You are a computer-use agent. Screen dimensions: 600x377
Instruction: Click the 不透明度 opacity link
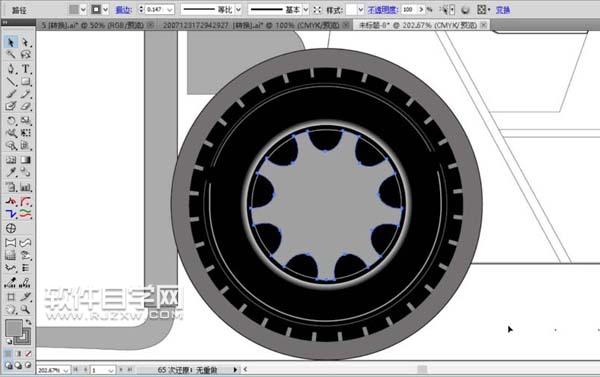[382, 10]
